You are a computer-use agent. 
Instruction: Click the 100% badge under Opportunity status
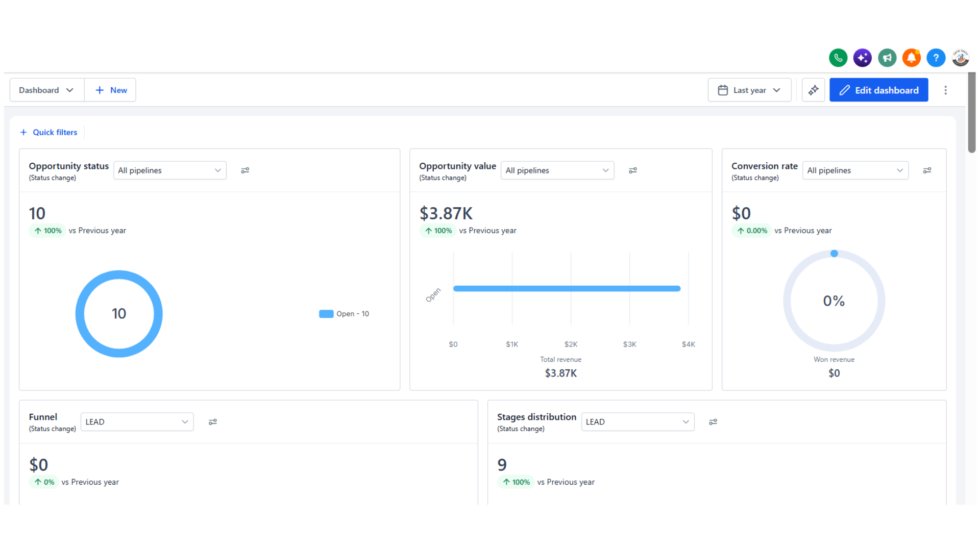47,231
